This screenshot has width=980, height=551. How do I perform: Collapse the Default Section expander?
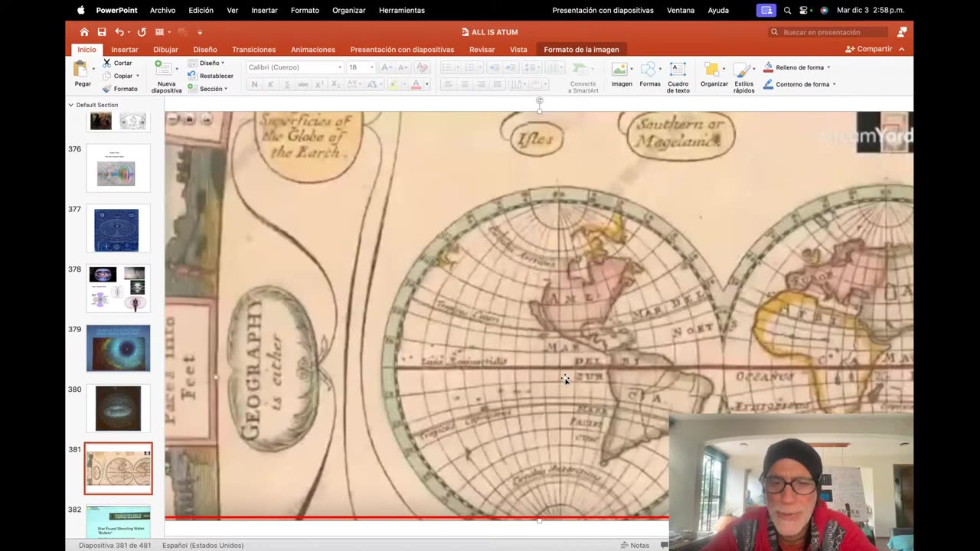[71, 105]
